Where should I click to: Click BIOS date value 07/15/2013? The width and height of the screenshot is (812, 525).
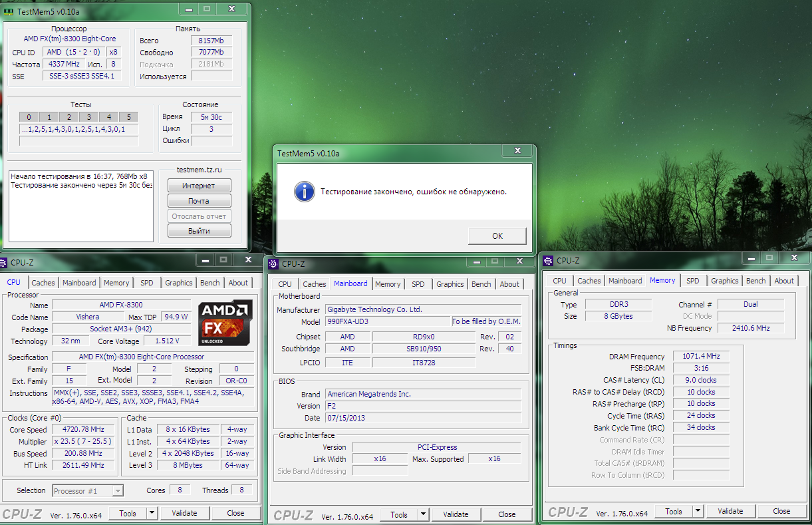(x=424, y=418)
